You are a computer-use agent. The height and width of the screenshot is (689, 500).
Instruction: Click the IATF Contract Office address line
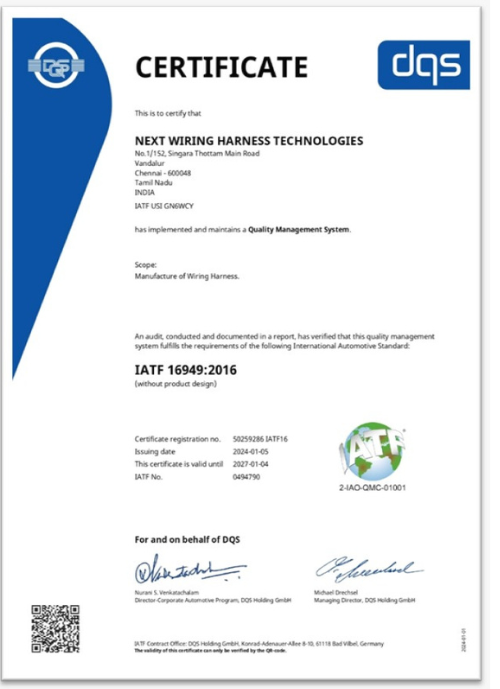point(259,644)
